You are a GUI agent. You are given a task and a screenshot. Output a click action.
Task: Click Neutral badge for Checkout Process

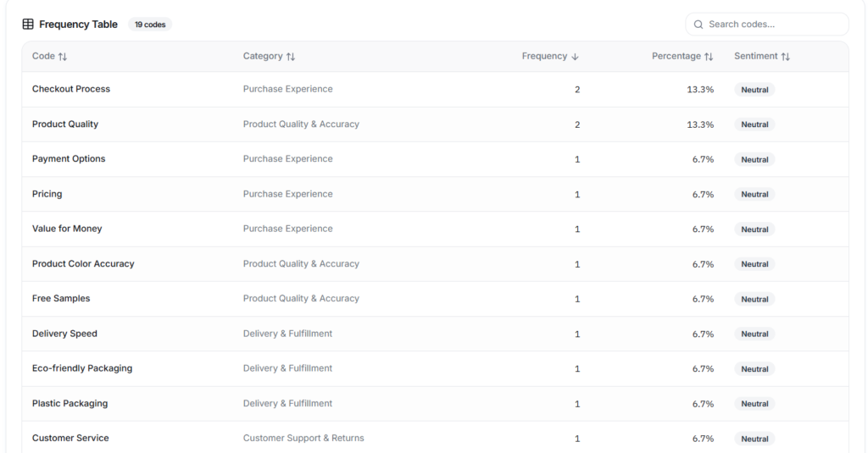coord(754,90)
